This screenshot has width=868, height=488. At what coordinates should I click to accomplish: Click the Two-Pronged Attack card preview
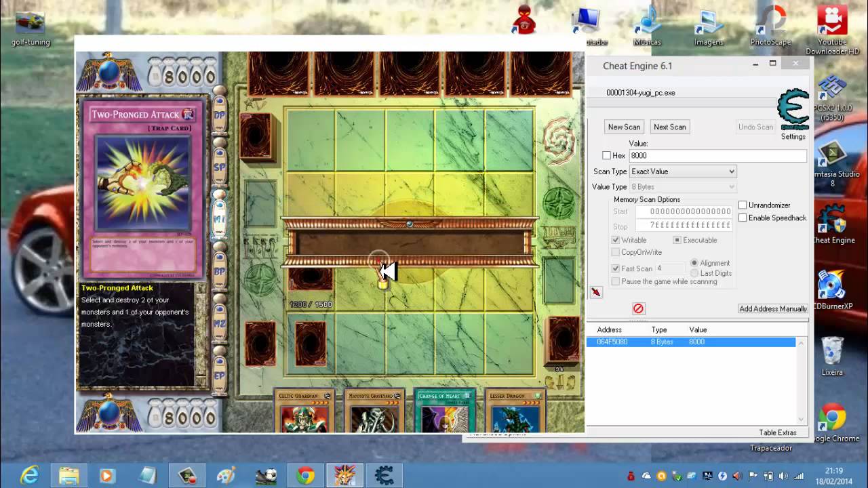[144, 190]
